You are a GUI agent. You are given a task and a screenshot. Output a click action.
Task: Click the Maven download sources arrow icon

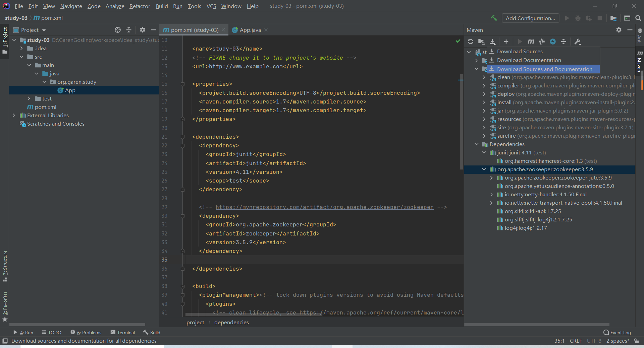click(x=492, y=42)
